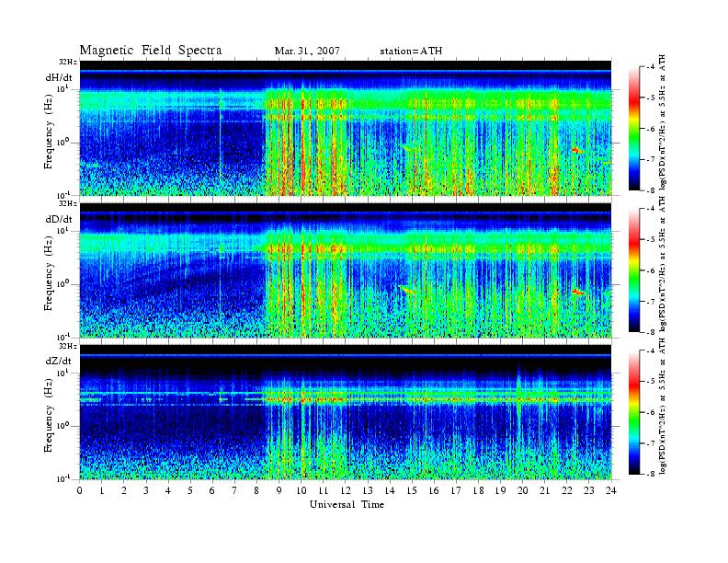Screen dimensions: 728x563
Task: Click hour tick label '0' on the time axis
Action: coord(80,490)
